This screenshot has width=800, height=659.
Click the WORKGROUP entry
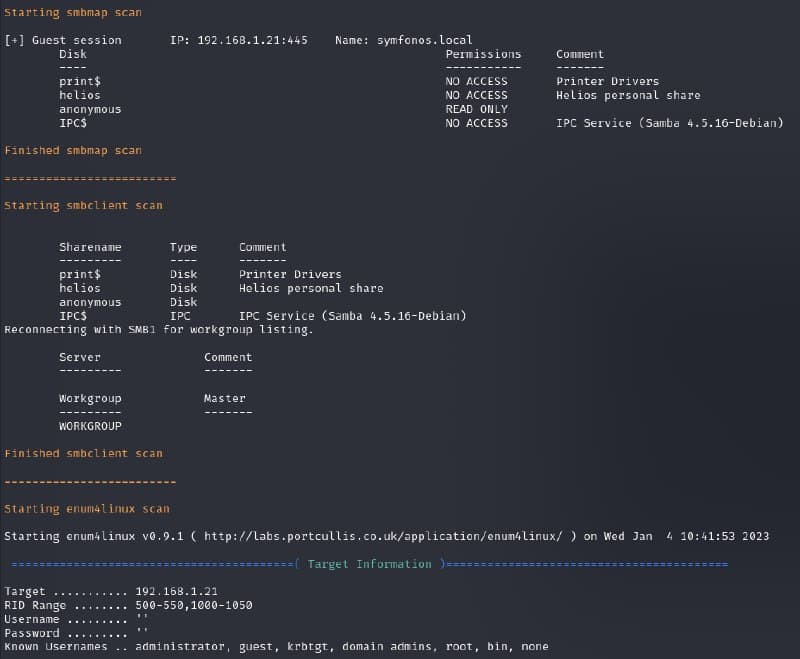[90, 426]
